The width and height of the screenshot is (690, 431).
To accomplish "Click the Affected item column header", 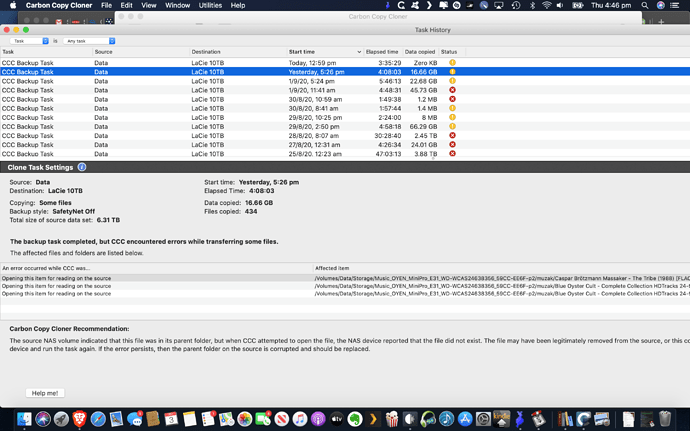I will (501, 268).
